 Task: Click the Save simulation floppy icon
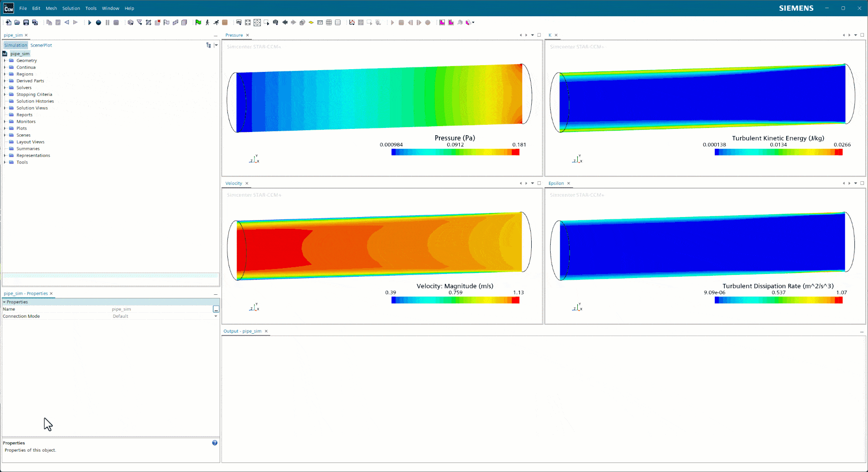click(x=26, y=22)
